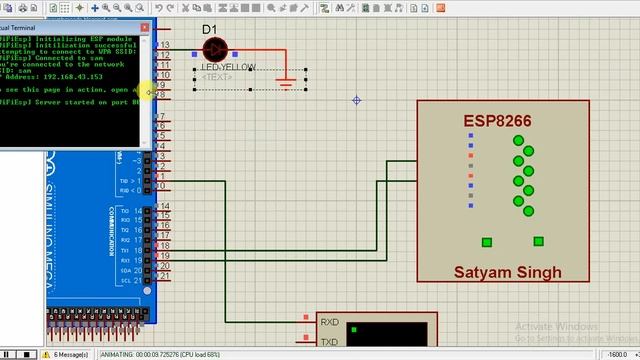The height and width of the screenshot is (360, 640).
Task: Click the Design Explorer icon
Action: point(366,8)
